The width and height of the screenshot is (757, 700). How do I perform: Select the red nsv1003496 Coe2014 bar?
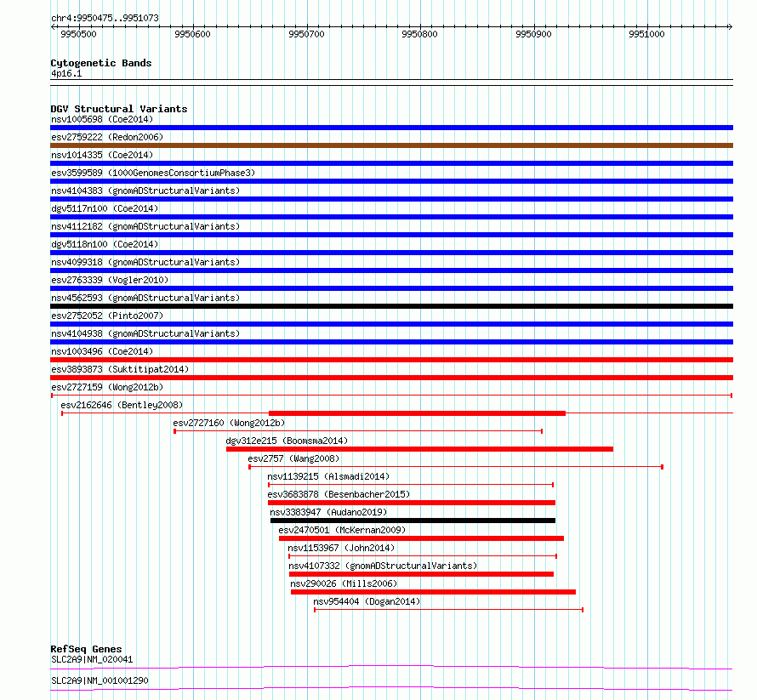tap(391, 360)
